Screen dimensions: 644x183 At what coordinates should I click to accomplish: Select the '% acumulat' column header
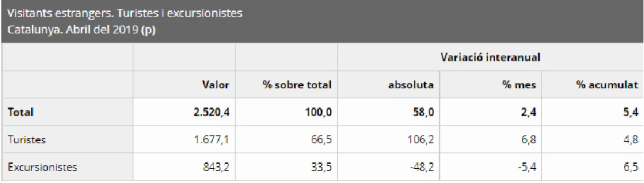pos(616,85)
